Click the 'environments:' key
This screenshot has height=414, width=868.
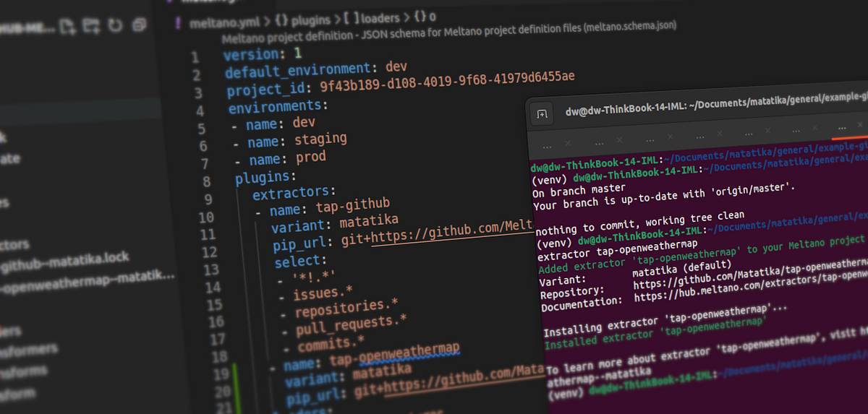point(278,106)
